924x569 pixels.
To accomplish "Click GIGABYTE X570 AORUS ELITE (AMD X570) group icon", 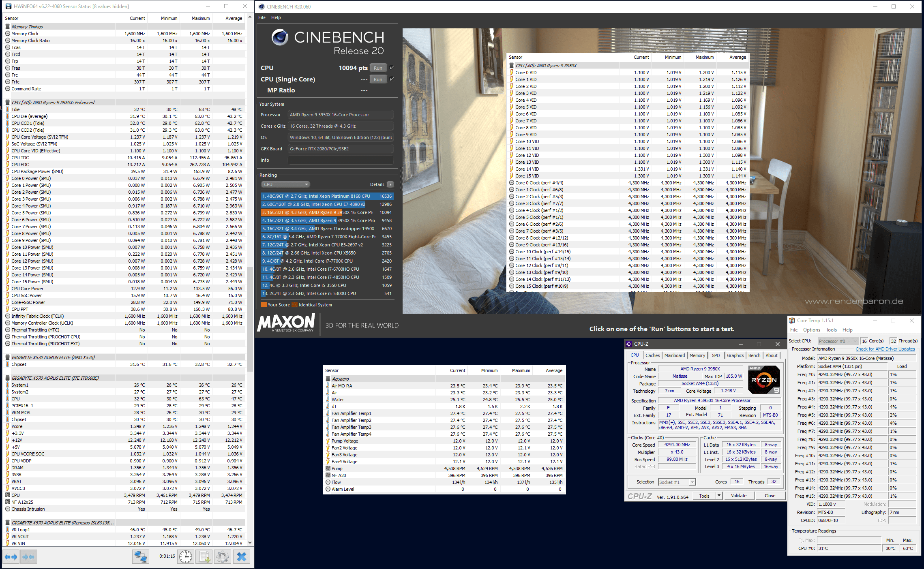I will (8, 357).
